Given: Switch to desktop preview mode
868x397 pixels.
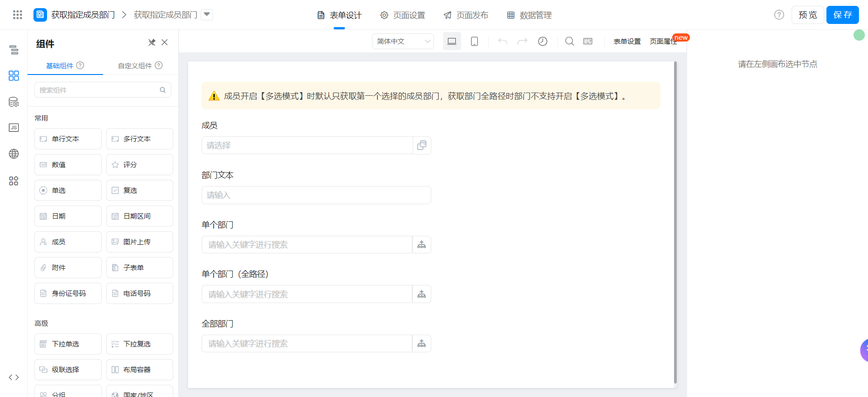Looking at the screenshot, I should coord(452,41).
